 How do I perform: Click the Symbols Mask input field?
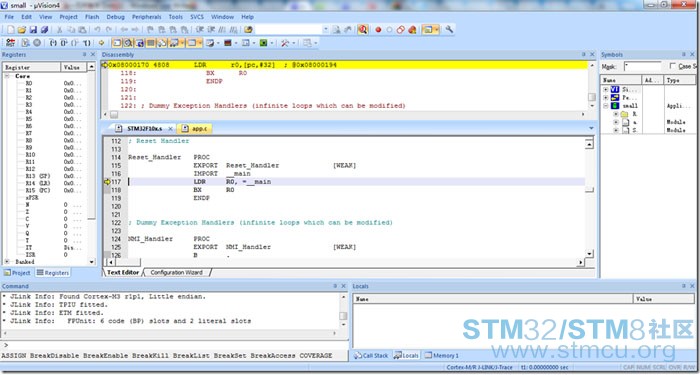click(x=642, y=66)
